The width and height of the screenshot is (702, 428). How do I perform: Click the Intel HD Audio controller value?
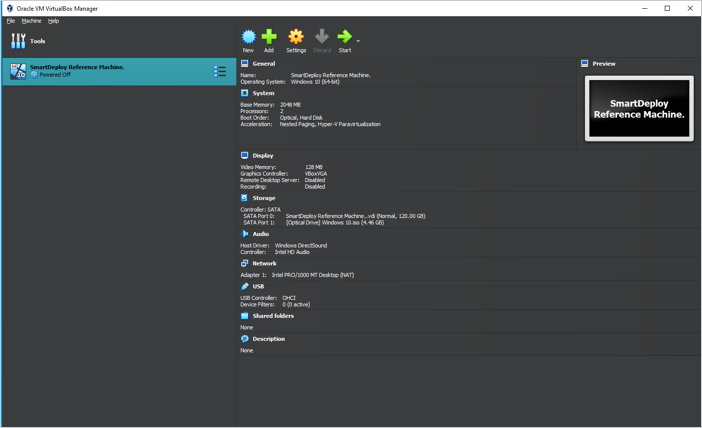pyautogui.click(x=292, y=252)
